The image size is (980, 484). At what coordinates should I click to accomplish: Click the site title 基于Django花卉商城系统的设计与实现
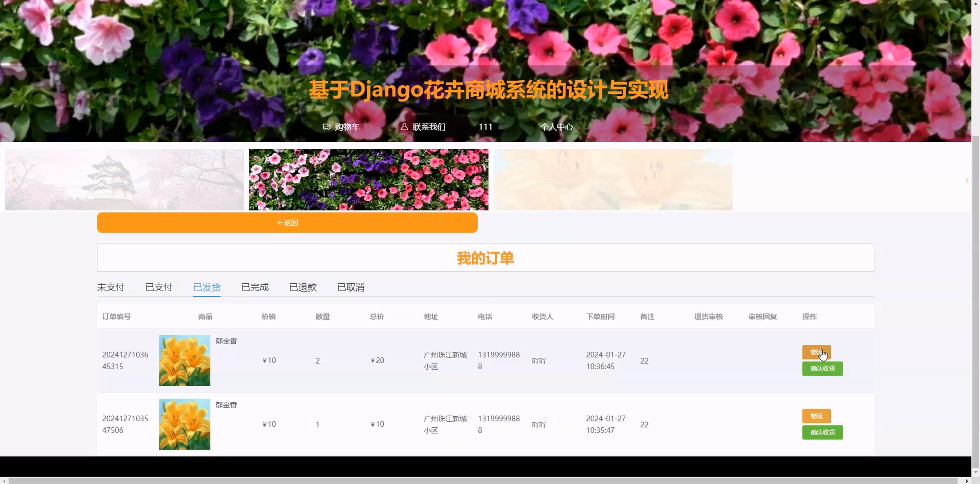pos(488,90)
